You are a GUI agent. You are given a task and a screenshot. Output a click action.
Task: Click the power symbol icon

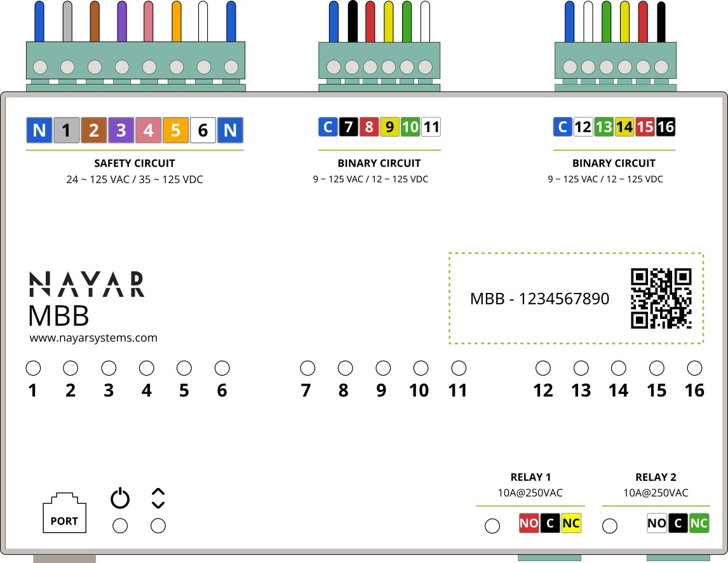pyautogui.click(x=120, y=498)
